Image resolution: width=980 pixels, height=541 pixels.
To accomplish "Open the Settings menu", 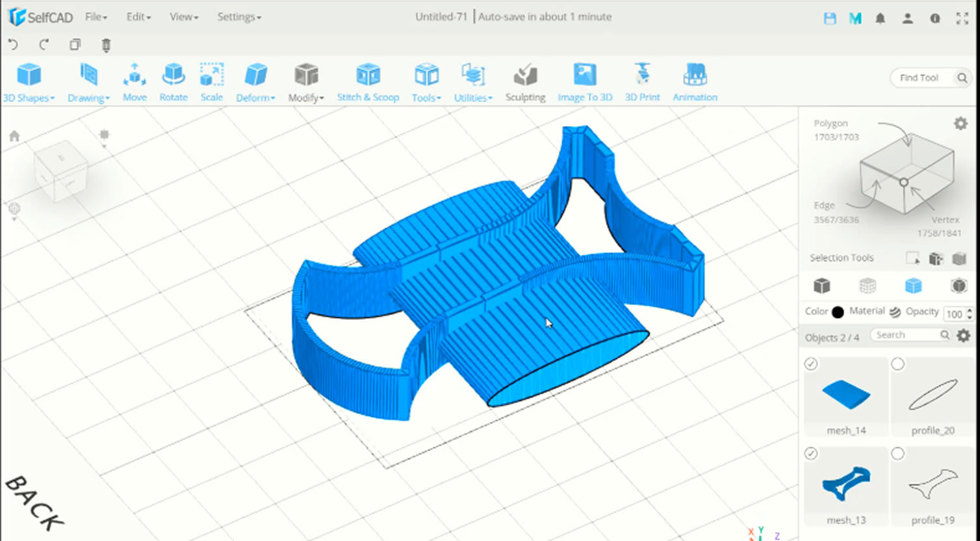I will (239, 17).
